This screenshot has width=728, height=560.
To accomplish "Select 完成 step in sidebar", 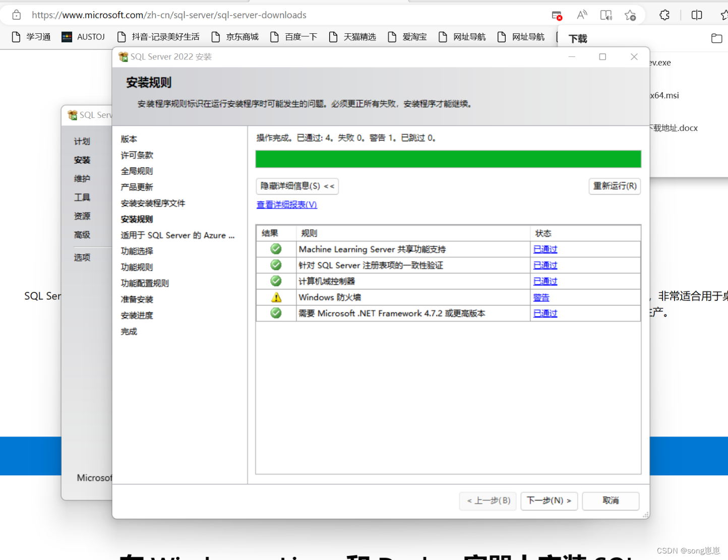I will pos(129,332).
